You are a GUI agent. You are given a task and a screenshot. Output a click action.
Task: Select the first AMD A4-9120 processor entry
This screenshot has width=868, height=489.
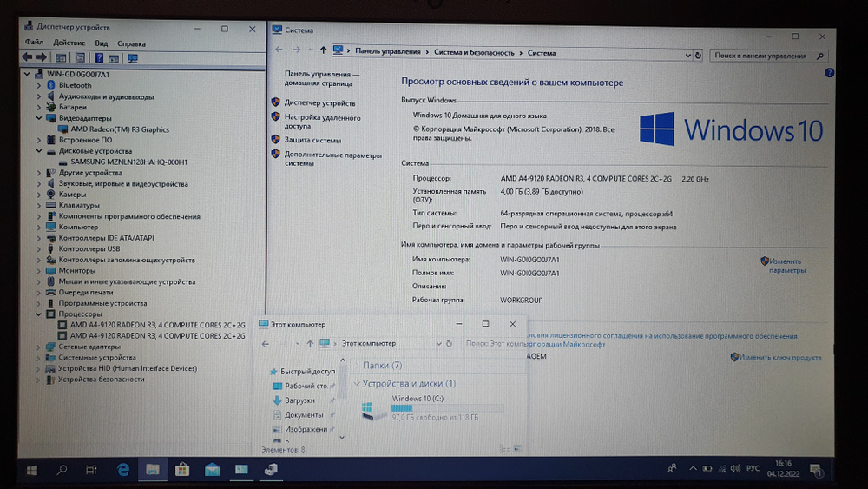(x=157, y=325)
